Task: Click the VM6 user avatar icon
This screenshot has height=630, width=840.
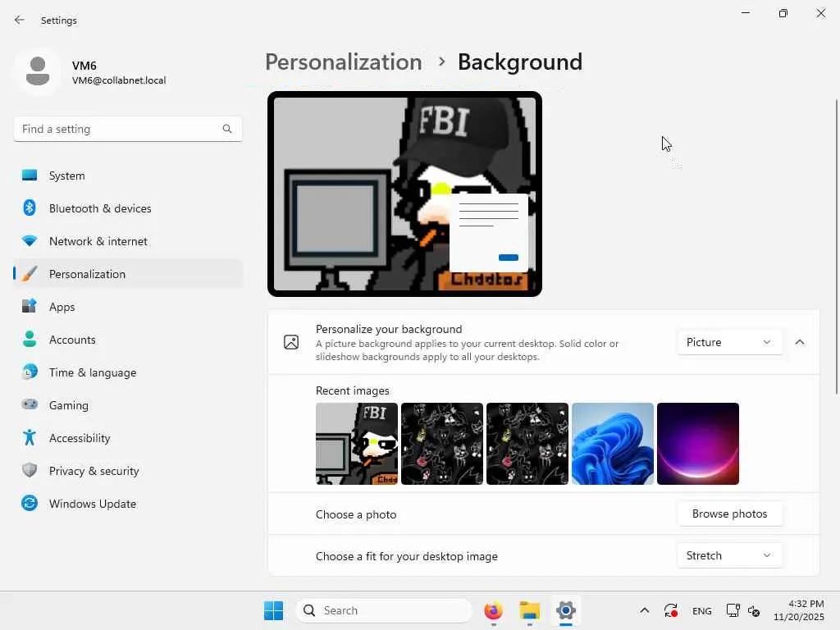Action: [38, 72]
